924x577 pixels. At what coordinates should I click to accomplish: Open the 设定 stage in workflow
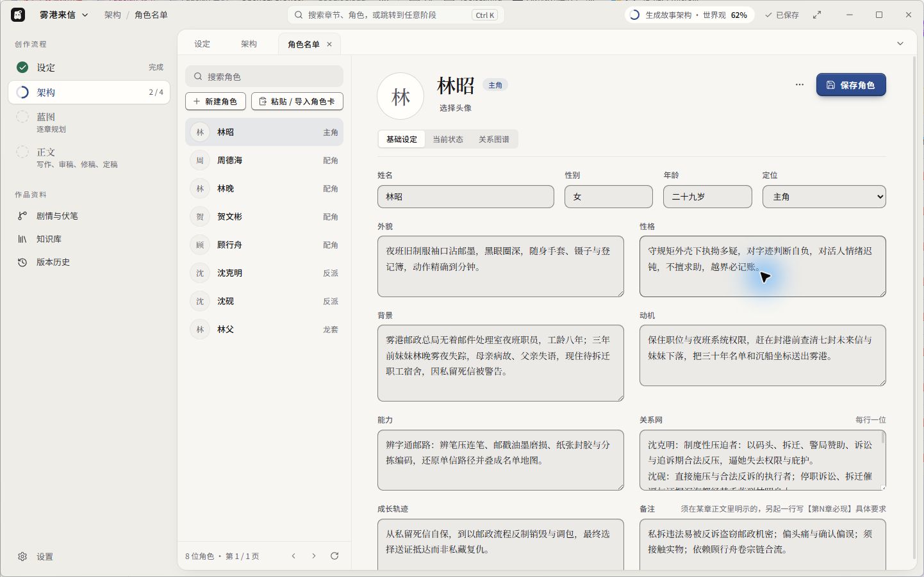pyautogui.click(x=89, y=67)
